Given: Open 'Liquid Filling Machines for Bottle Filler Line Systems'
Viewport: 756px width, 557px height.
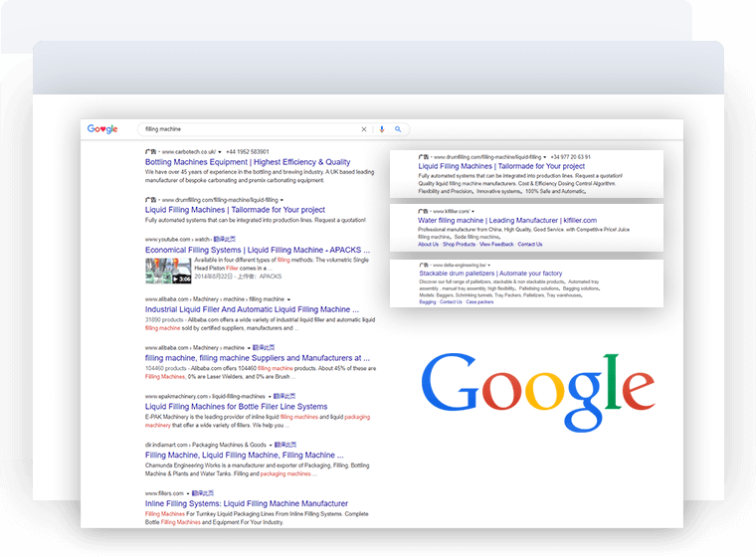Looking at the screenshot, I should (237, 407).
